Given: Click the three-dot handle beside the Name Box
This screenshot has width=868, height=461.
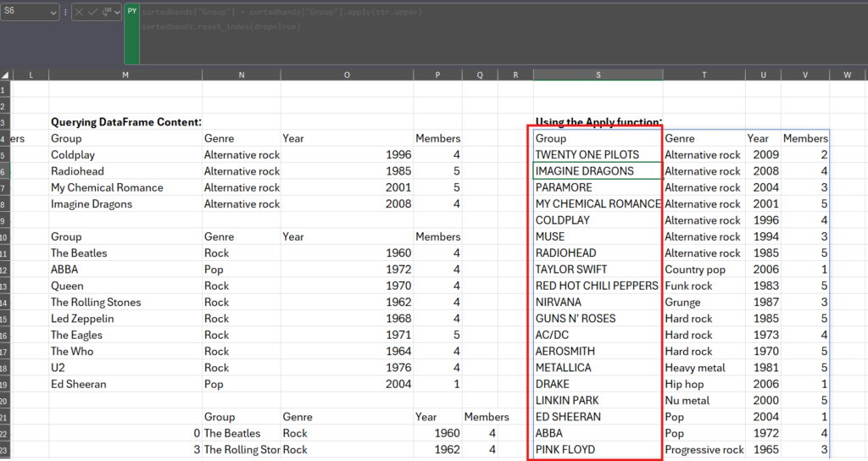Looking at the screenshot, I should coord(65,12).
